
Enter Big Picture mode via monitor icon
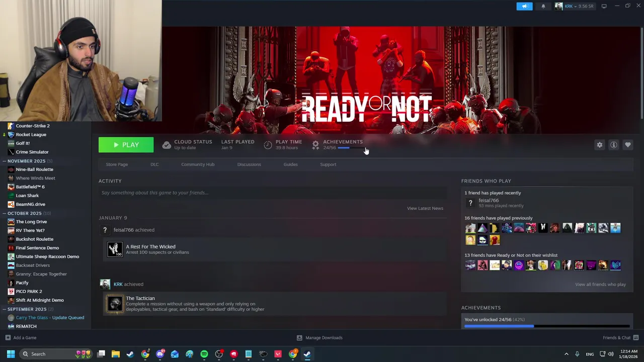[604, 6]
